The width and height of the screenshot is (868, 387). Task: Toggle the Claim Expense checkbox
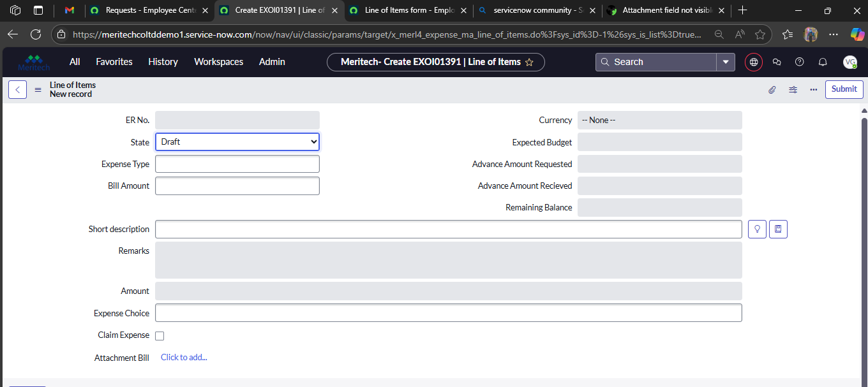click(160, 336)
